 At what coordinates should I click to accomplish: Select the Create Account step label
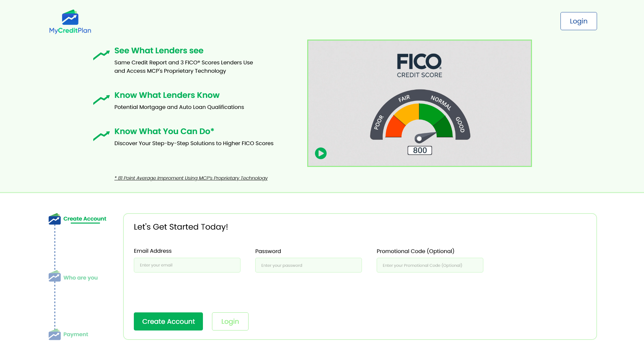pyautogui.click(x=85, y=219)
